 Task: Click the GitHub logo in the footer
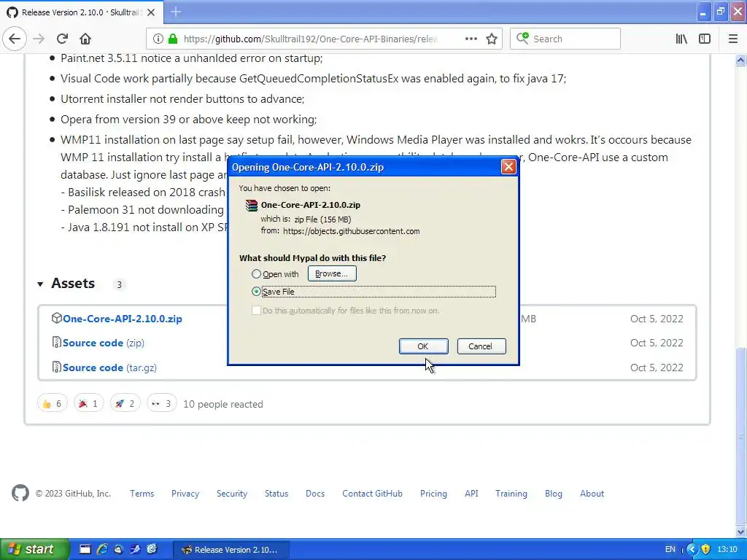tap(20, 493)
